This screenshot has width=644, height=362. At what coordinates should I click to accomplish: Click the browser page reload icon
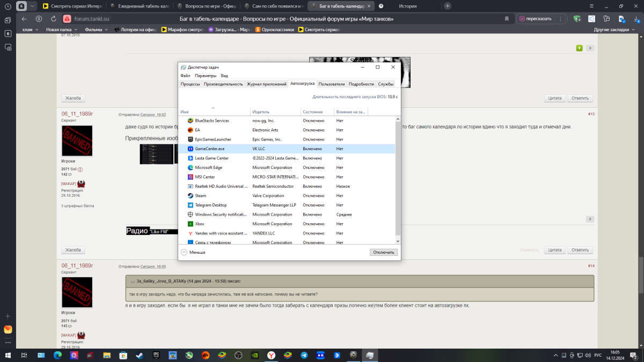(x=53, y=19)
